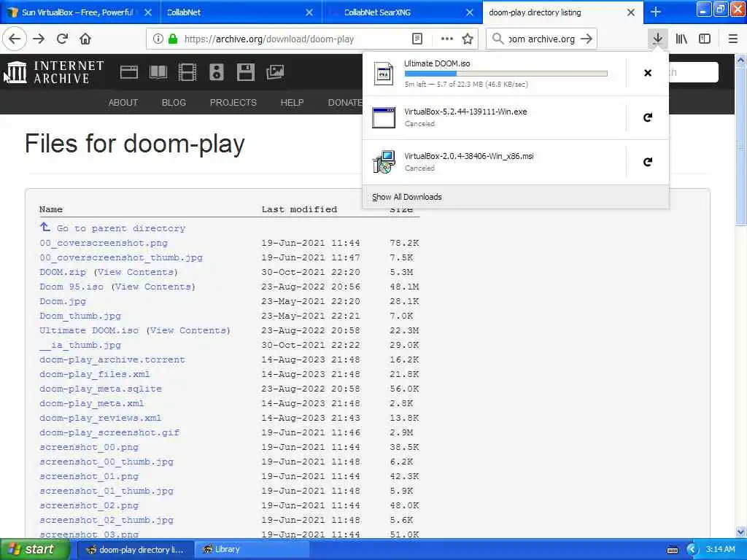
Task: Go back with the browser back arrow
Action: tap(15, 39)
